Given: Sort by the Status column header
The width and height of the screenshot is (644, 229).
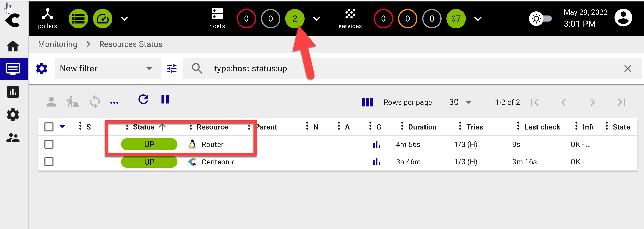Looking at the screenshot, I should pyautogui.click(x=144, y=127).
